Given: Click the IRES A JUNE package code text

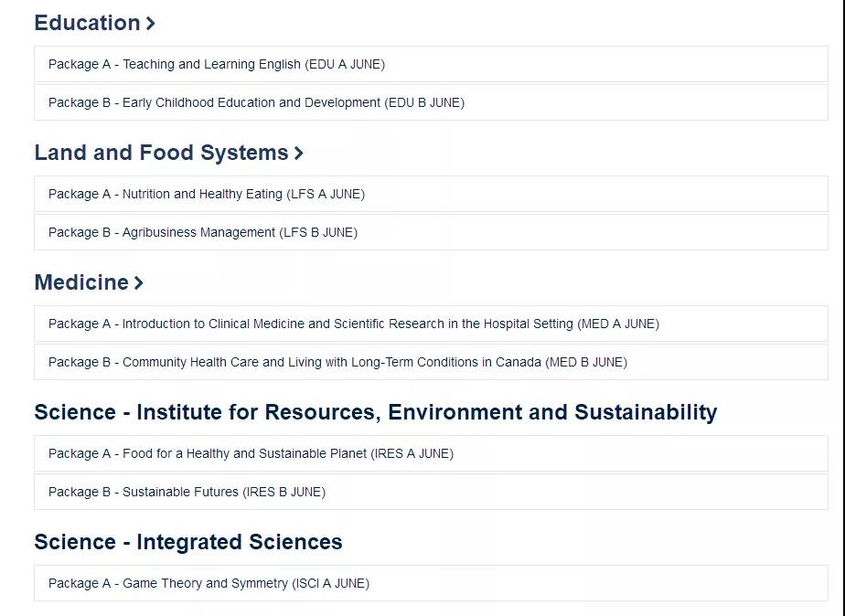Looking at the screenshot, I should [412, 454].
